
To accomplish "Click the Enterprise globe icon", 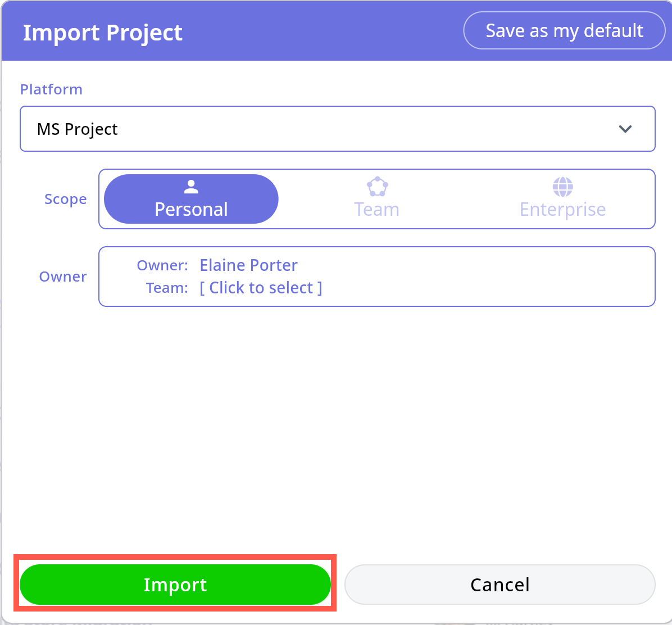I will coord(562,186).
